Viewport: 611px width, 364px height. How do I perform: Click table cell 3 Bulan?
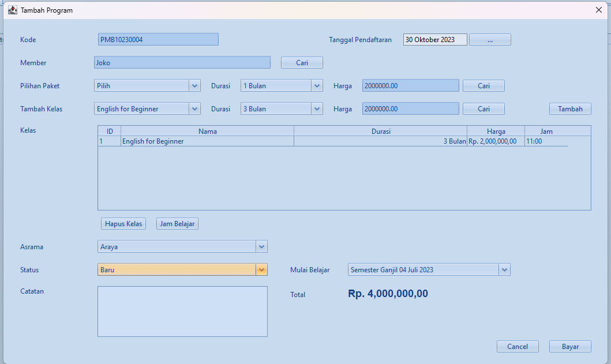(x=380, y=141)
